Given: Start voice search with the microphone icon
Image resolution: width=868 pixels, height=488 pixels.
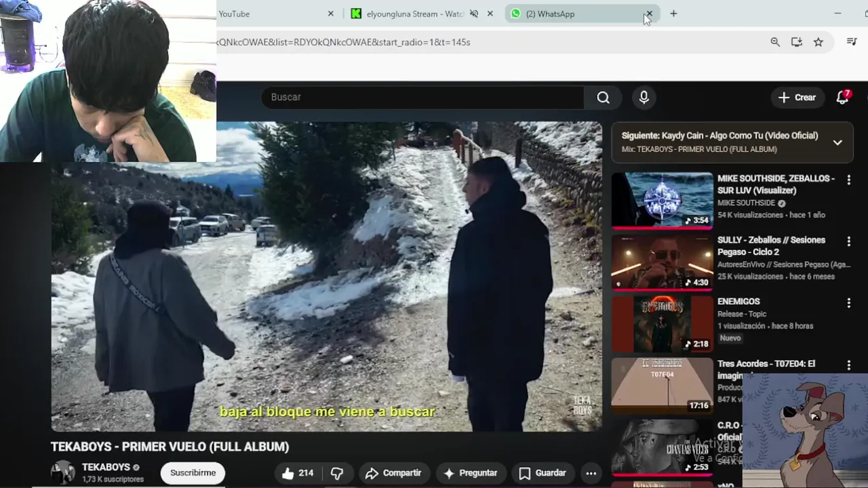Looking at the screenshot, I should (644, 98).
